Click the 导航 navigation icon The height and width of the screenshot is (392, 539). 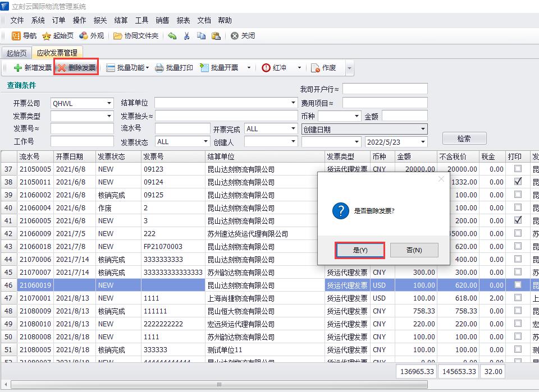(x=16, y=36)
